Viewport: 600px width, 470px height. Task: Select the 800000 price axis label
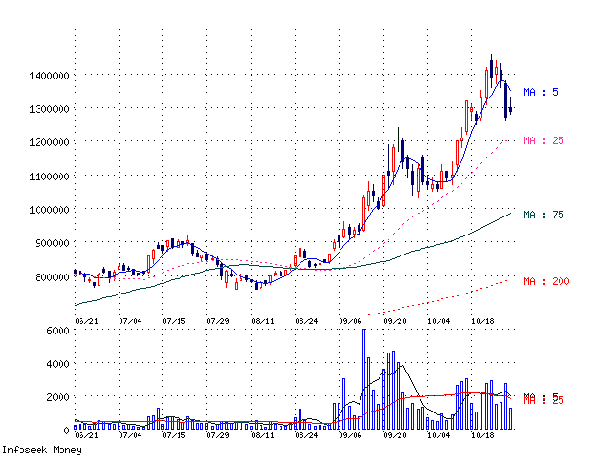pyautogui.click(x=52, y=277)
